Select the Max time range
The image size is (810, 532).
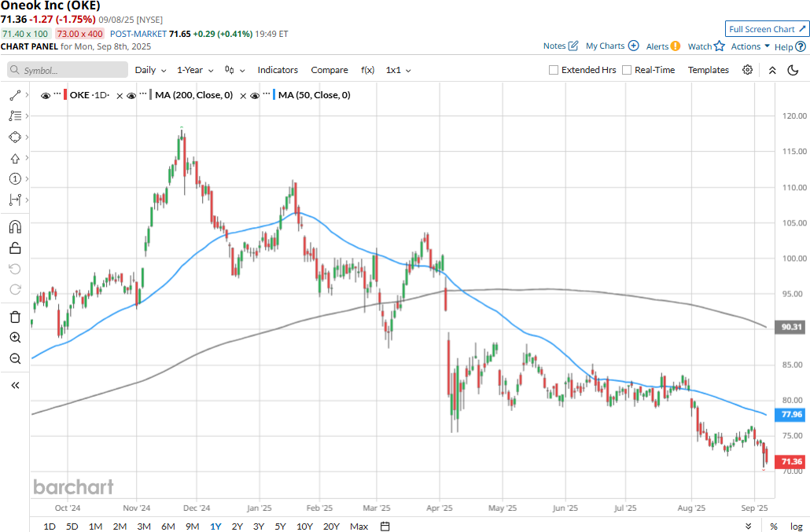tap(359, 526)
